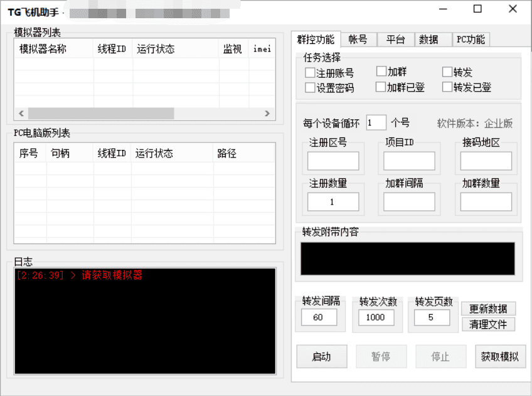Tick the 设置密码 checkbox
532x396 pixels.
pos(310,88)
